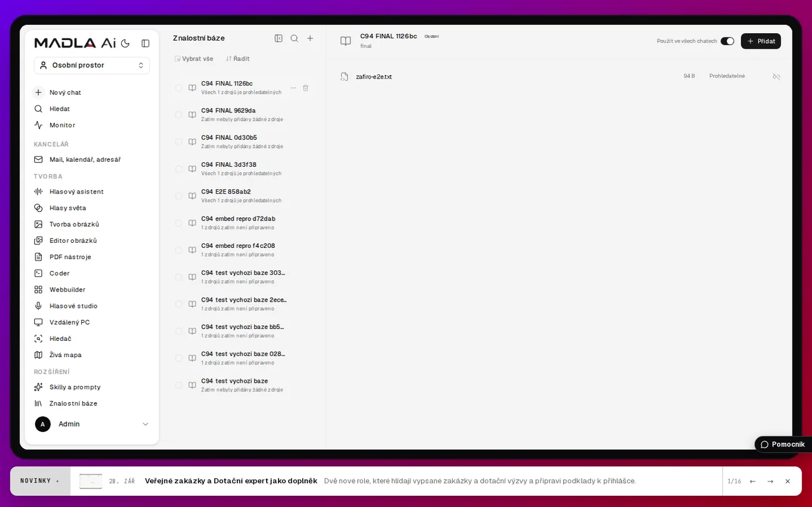The height and width of the screenshot is (507, 812).
Task: Delete C94 FINAL 1126bc trash icon
Action: tap(305, 88)
